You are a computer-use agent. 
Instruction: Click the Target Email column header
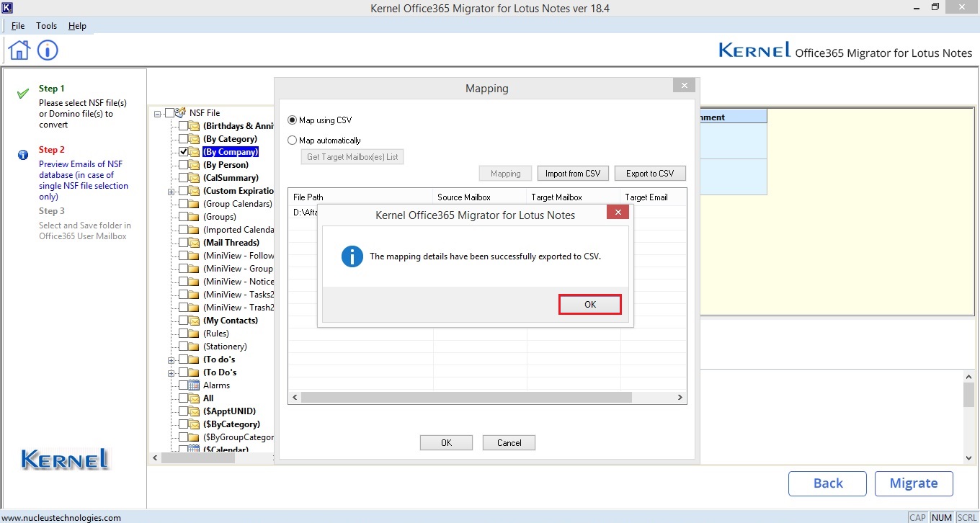click(x=653, y=197)
